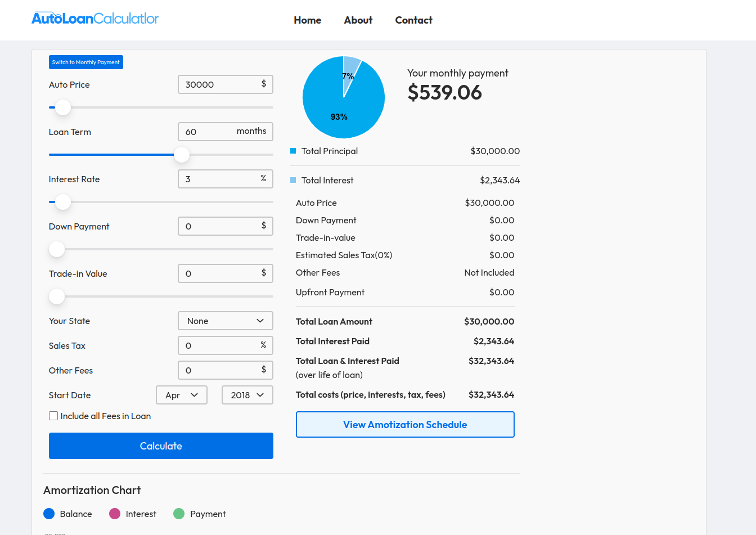Click the Sales Tax percent field
This screenshot has height=535, width=756.
[226, 345]
